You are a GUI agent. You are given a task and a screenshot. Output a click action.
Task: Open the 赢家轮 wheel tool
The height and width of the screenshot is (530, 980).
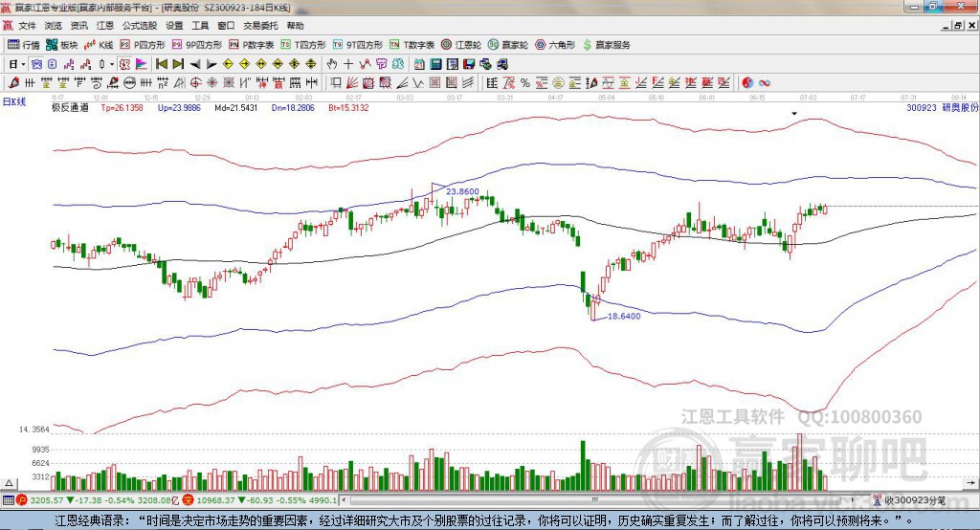click(508, 45)
